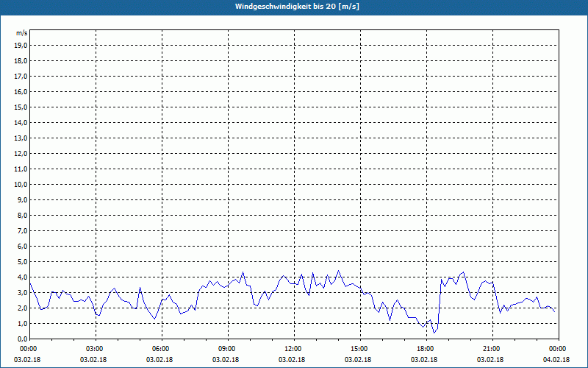Click the '11,0' y-axis label
Viewport: 588px width, 368px height.
(21, 169)
